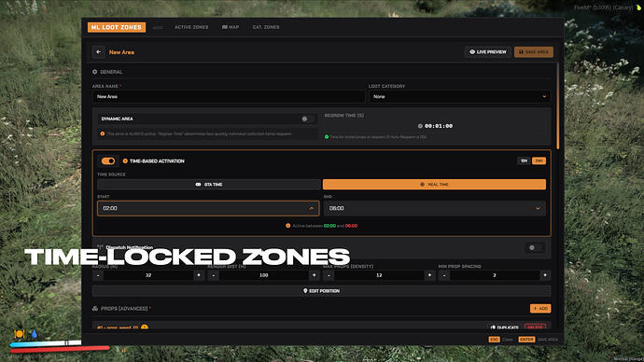Click the red Delete button on prop row

point(535,327)
